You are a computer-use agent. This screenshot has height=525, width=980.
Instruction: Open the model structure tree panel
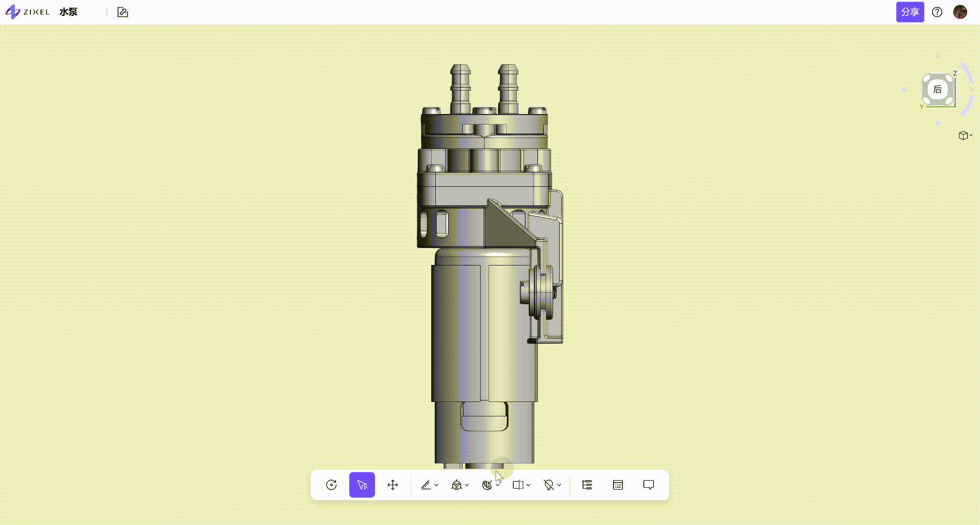587,485
